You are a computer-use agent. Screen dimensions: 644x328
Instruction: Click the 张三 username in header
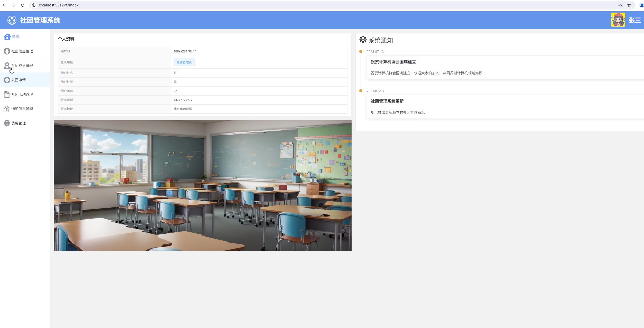pyautogui.click(x=634, y=20)
